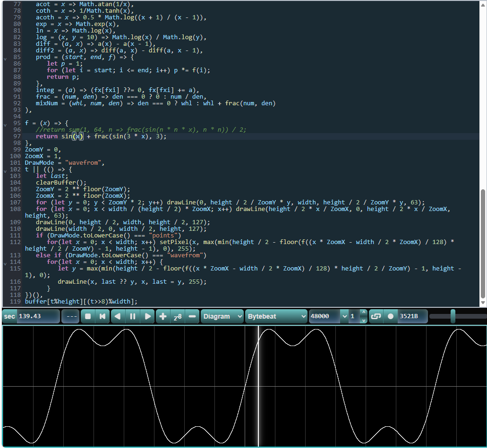Increase the sample divisor with up stepper
This screenshot has height=448, width=487.
364,313
